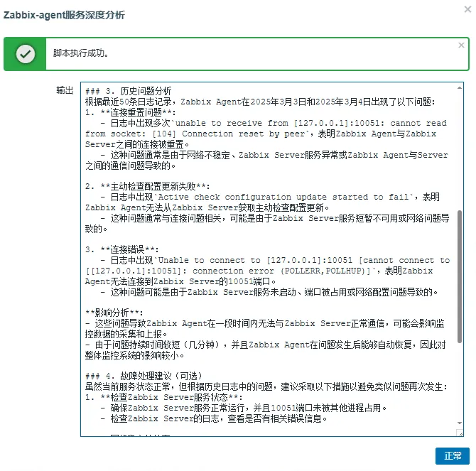Click the 正常 button

click(452, 456)
